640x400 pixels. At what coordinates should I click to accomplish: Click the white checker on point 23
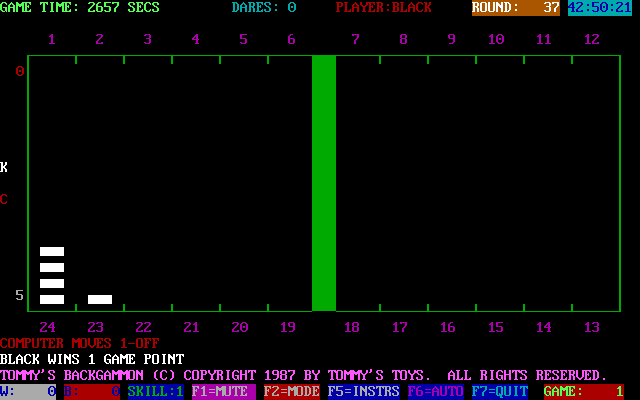point(100,299)
